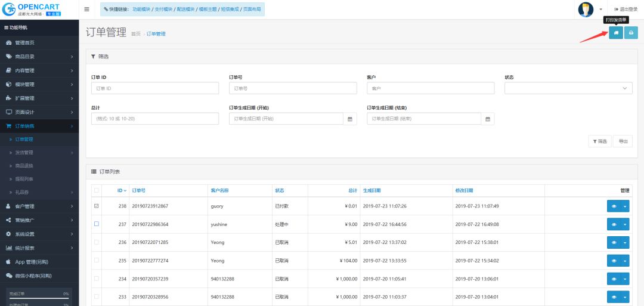Check the checkbox for order 235
Image resolution: width=644 pixels, height=306 pixels.
[97, 260]
